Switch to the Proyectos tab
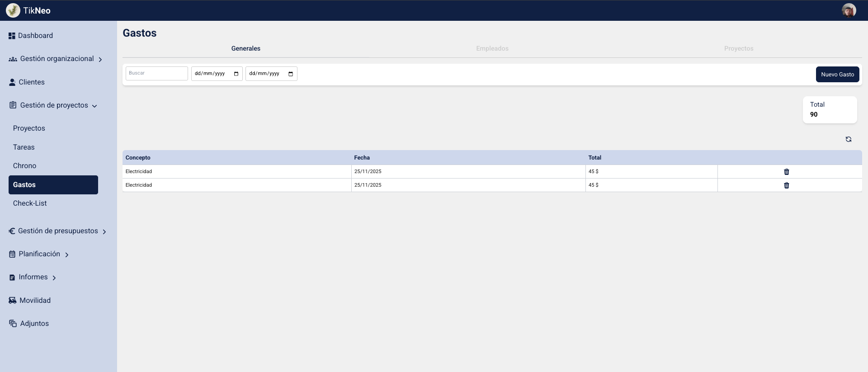This screenshot has width=868, height=372. click(738, 48)
